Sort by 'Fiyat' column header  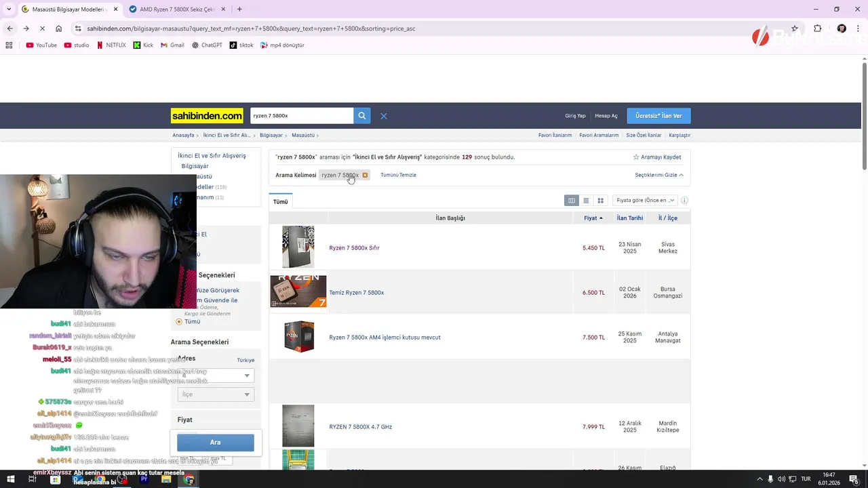[x=593, y=218]
